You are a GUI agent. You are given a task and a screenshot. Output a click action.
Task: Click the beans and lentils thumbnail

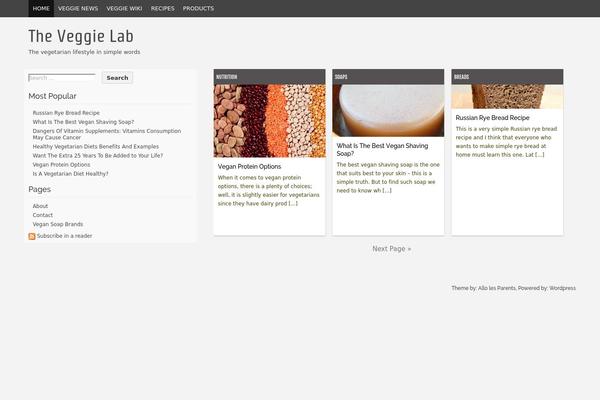tap(269, 121)
